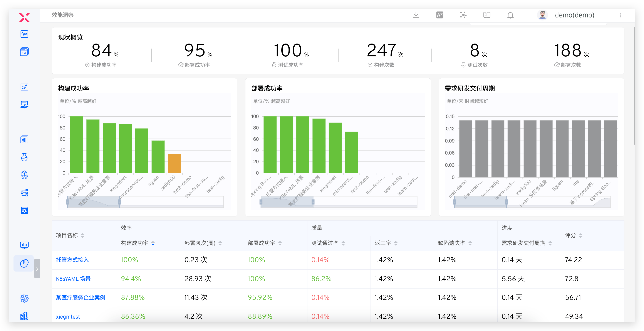
Task: Click the orange zadig100 bar in the build chart
Action: [174, 163]
